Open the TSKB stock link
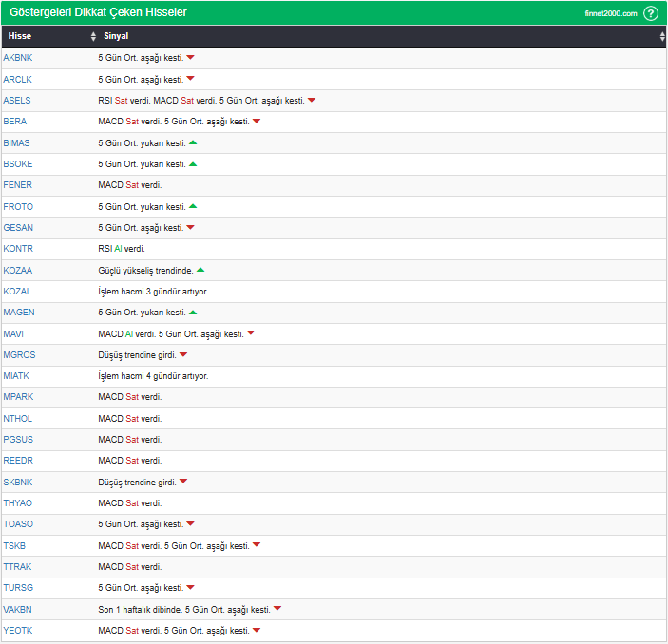Viewport: 668px width, 644px height. point(14,545)
